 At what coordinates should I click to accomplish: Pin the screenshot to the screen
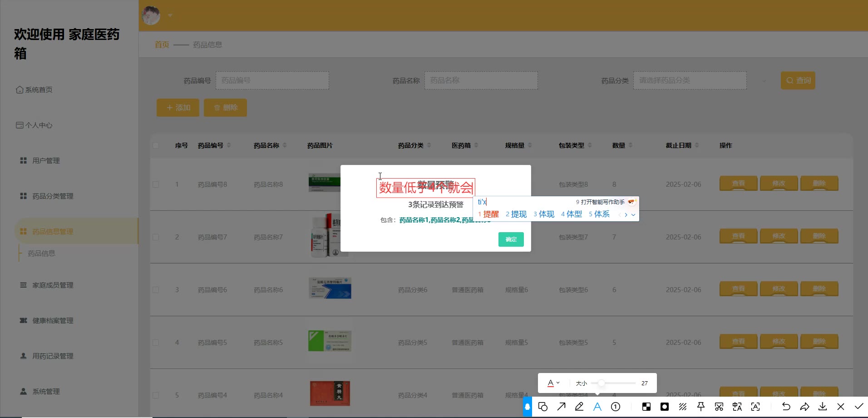coord(701,407)
